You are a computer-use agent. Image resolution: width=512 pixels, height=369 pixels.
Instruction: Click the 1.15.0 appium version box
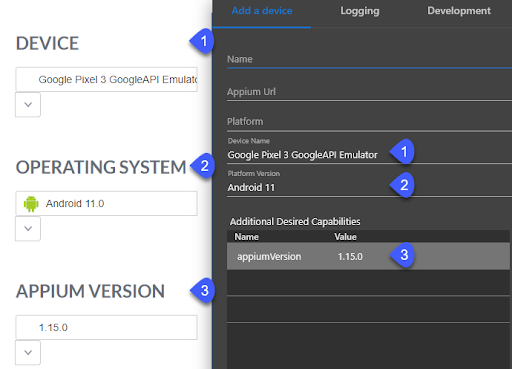pos(106,327)
